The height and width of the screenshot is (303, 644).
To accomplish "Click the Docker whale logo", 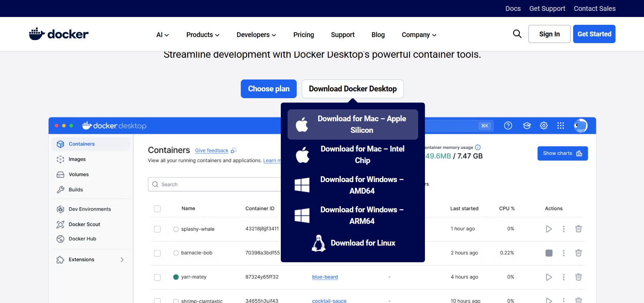I will [59, 34].
